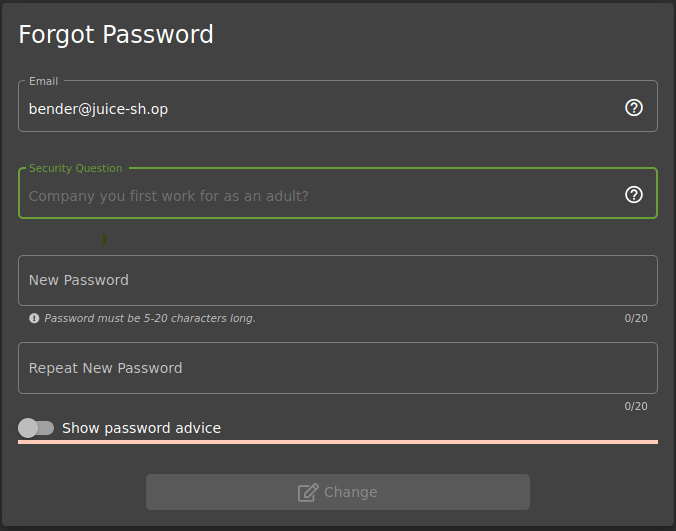
Task: Click into the New Password field
Action: pos(337,281)
